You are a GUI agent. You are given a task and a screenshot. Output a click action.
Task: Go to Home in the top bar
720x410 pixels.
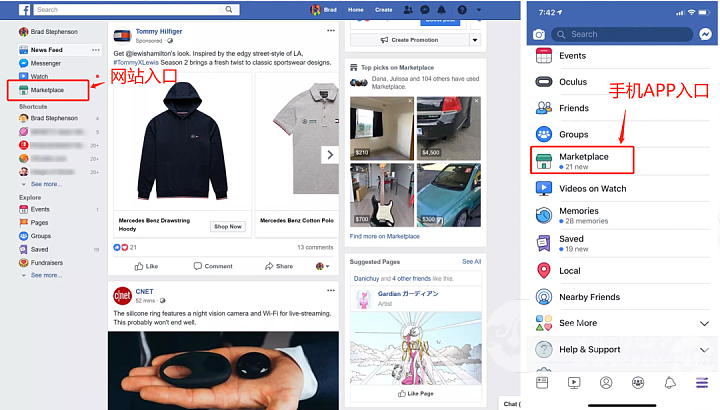click(355, 10)
